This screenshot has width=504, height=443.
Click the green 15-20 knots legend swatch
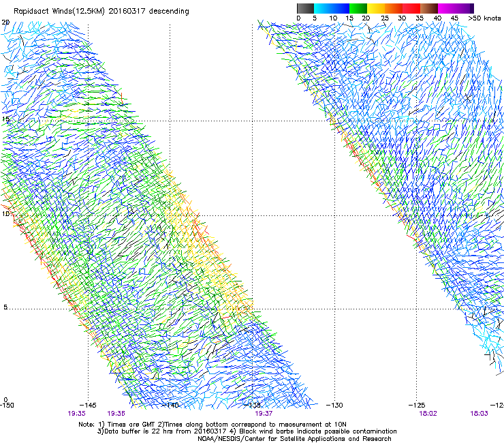tap(358, 8)
